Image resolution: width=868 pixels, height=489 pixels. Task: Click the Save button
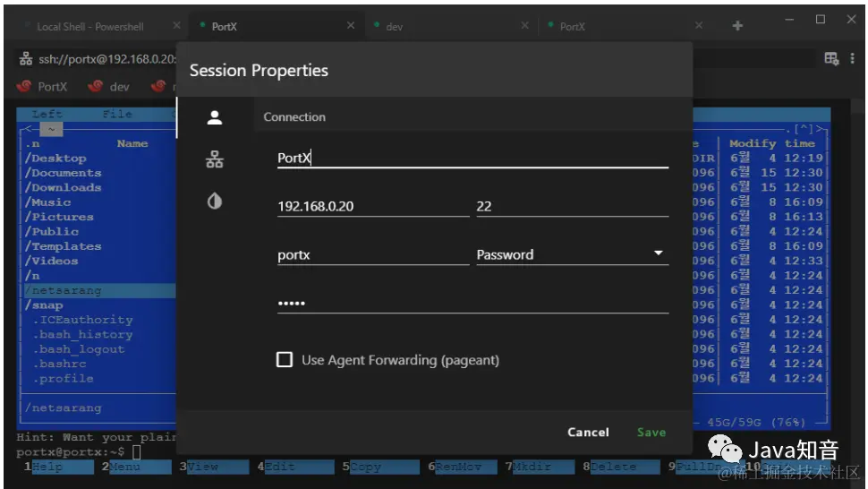pos(651,432)
